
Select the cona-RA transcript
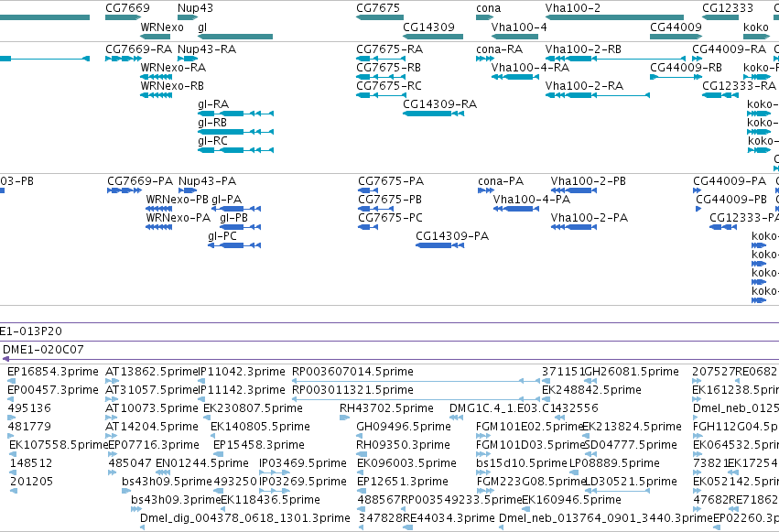tap(485, 59)
